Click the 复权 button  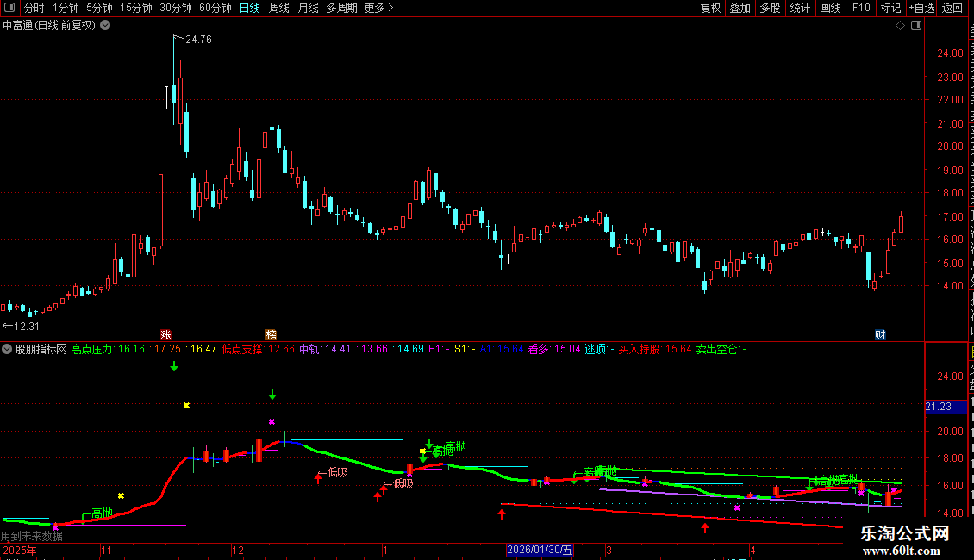click(x=710, y=8)
